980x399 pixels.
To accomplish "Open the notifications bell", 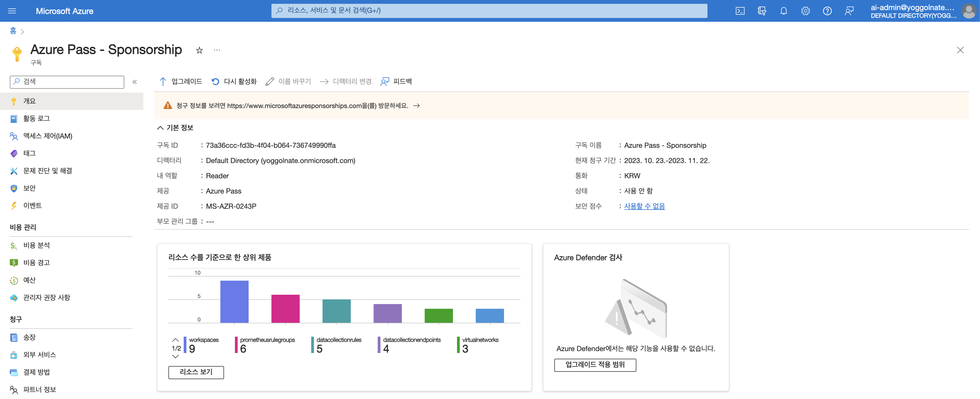I will [x=783, y=11].
